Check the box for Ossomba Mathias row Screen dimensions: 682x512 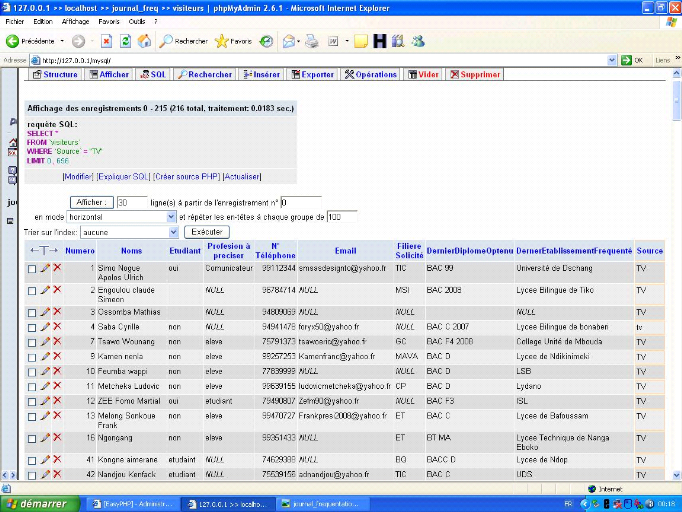(x=32, y=312)
